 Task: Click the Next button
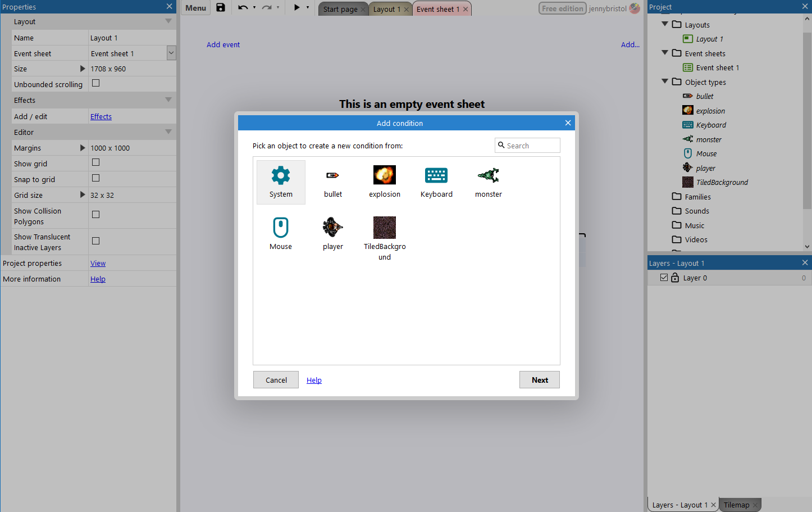(539, 380)
